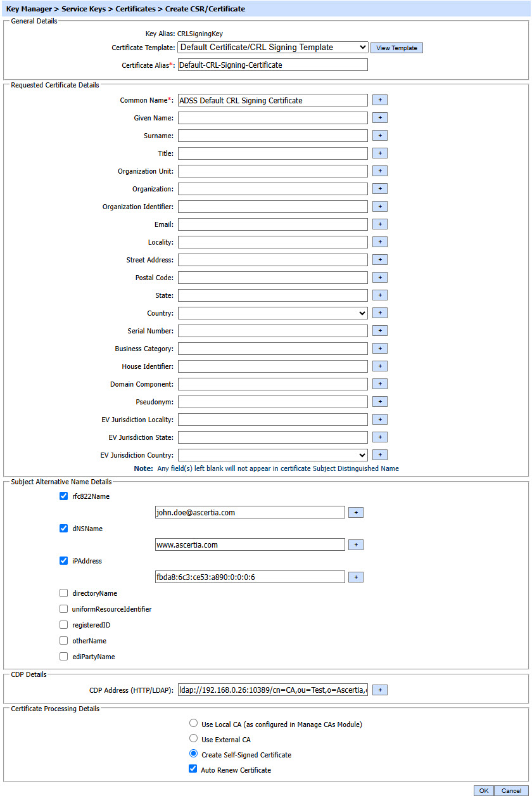Add another dNSName entry with plus button
This screenshot has height=798, width=532.
pos(355,544)
